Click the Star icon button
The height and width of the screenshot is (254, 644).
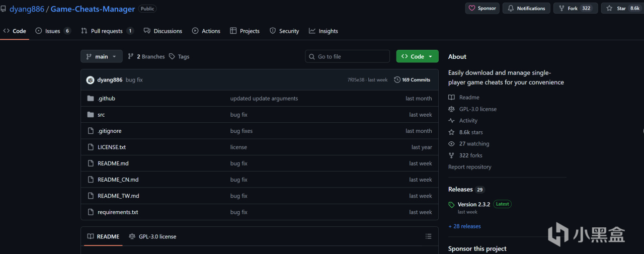609,9
